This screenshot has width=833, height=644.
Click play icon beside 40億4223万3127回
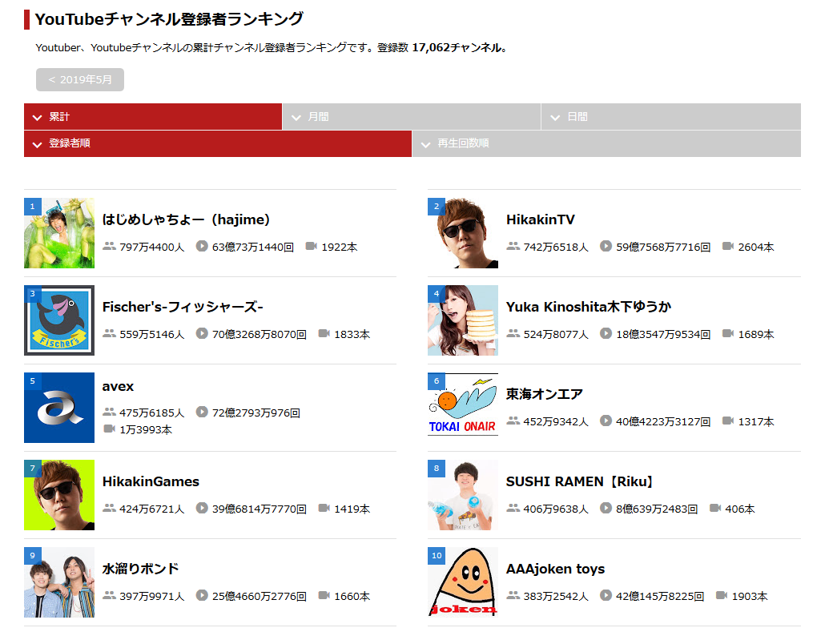(x=606, y=421)
